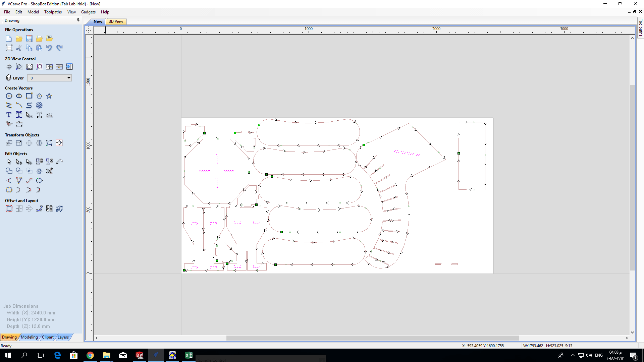This screenshot has height=362, width=644.
Task: Open the Edit menu
Action: tap(19, 12)
